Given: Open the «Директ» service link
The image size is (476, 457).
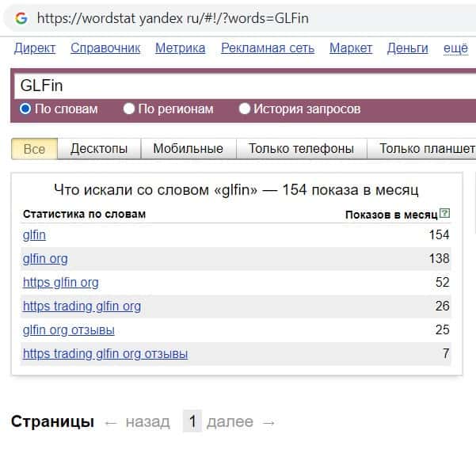Looking at the screenshot, I should (x=35, y=48).
